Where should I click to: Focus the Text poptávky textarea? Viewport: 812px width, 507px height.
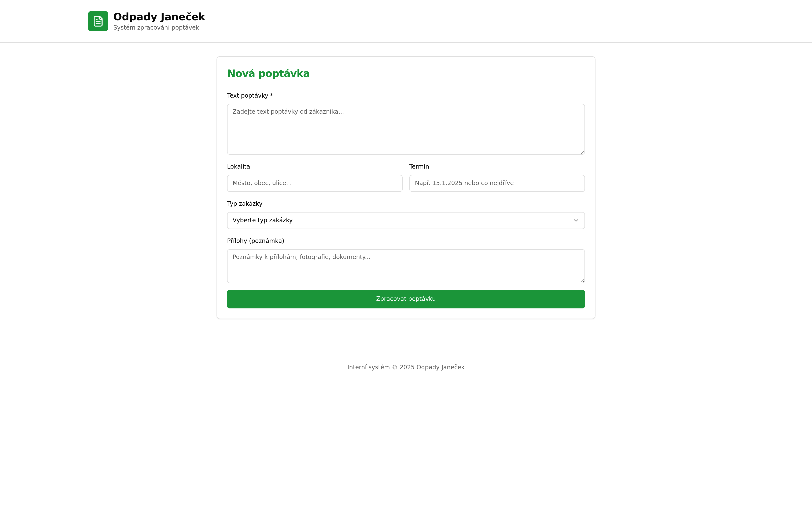[x=406, y=129]
